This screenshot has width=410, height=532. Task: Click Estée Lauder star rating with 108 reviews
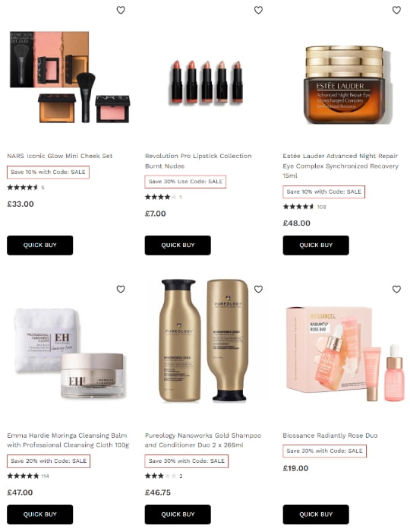[x=304, y=207]
